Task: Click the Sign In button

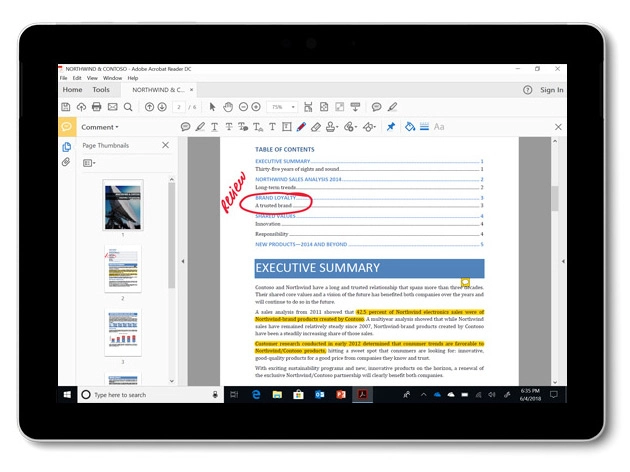Action: [x=551, y=90]
